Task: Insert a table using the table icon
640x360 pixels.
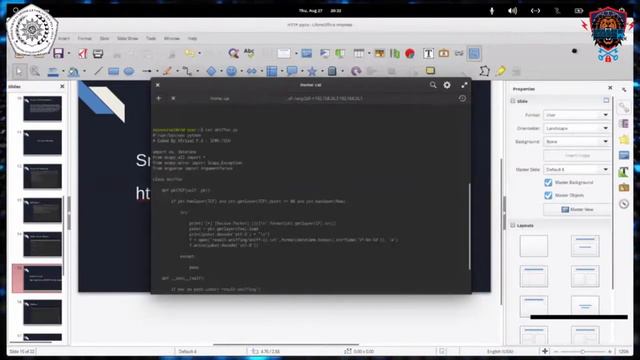Action: pos(359,53)
